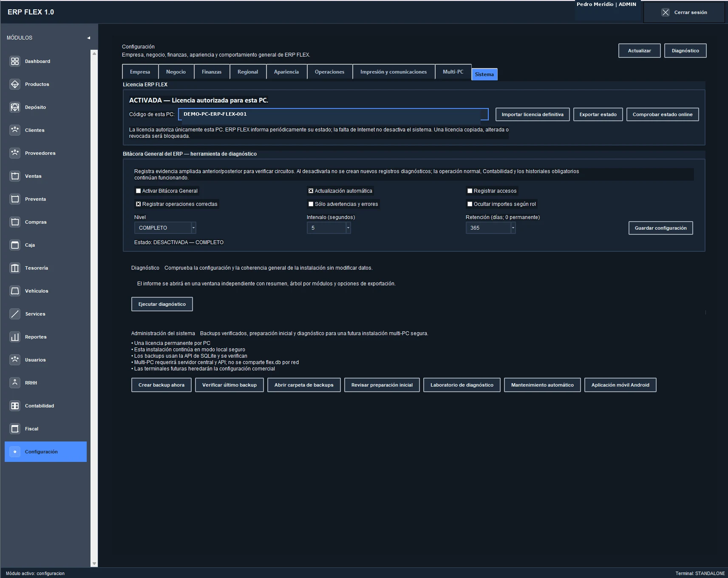Switch to the Multi-PC tab
The image size is (728, 578).
[453, 72]
